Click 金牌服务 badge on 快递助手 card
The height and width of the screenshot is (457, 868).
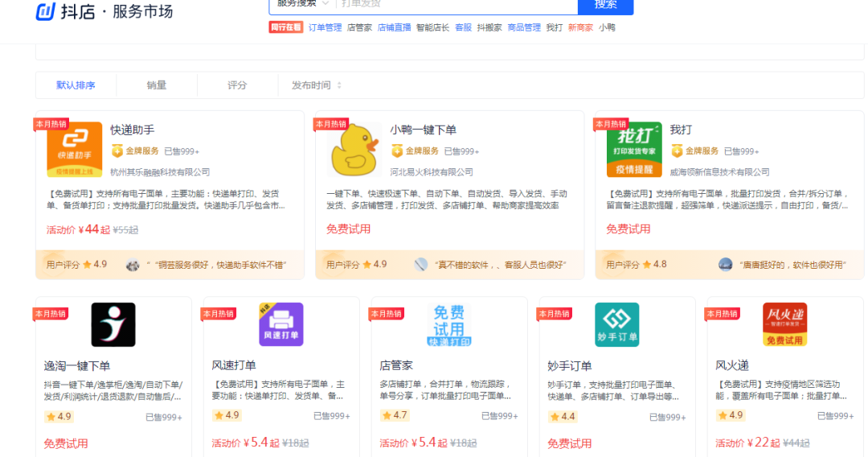click(x=135, y=150)
